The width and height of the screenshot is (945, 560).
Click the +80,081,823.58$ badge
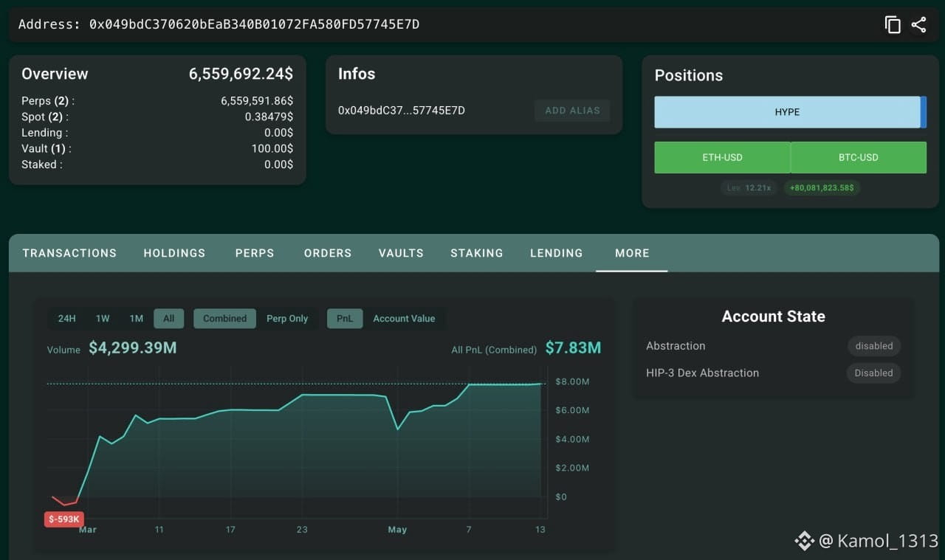[822, 188]
